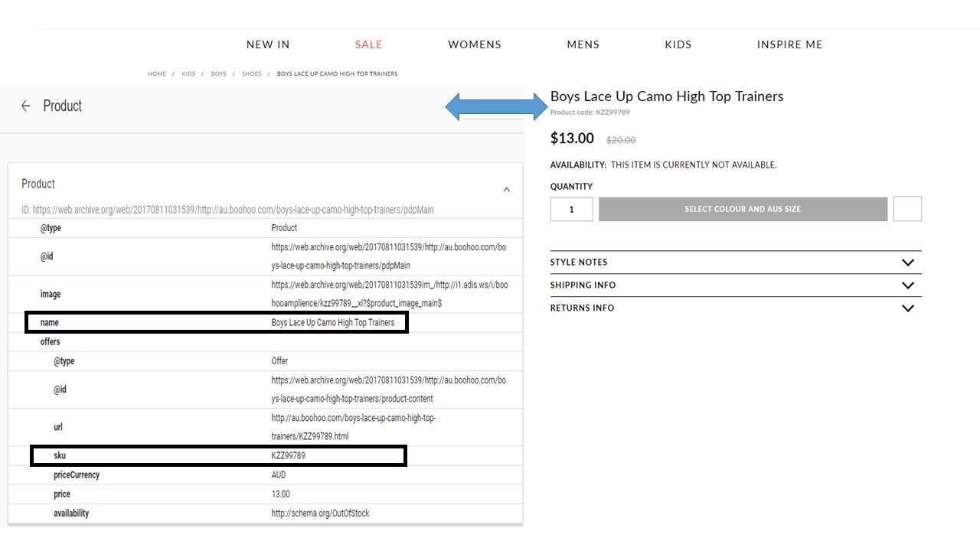Viewport: 980px width, 551px height.
Task: Click the Boys breadcrumb link
Action: click(219, 74)
